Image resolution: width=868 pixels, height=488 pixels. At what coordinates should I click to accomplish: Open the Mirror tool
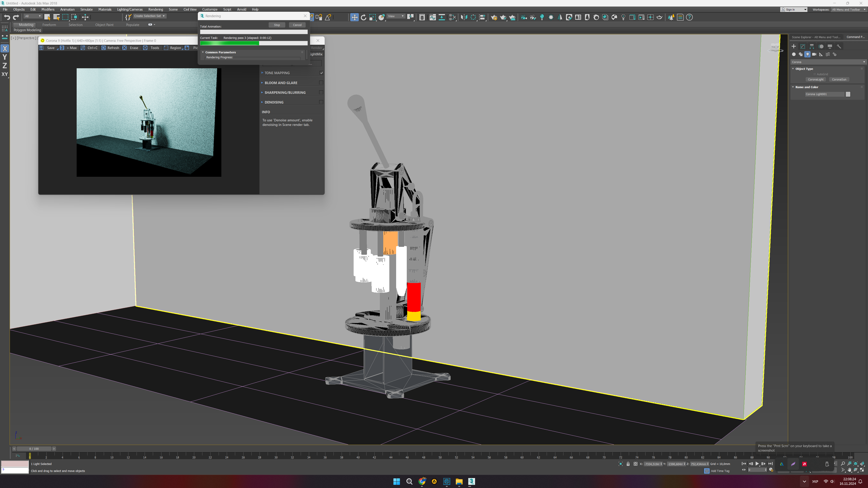tap(464, 17)
